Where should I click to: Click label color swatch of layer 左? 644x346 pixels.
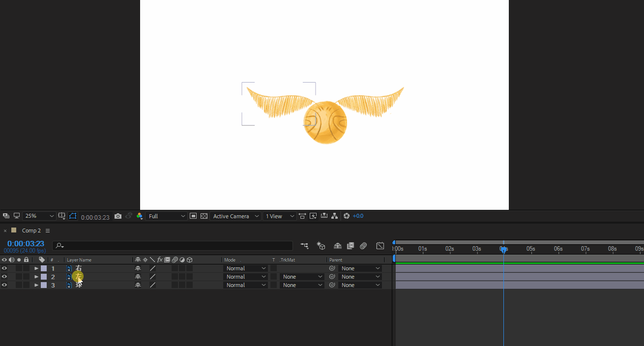[x=44, y=277]
